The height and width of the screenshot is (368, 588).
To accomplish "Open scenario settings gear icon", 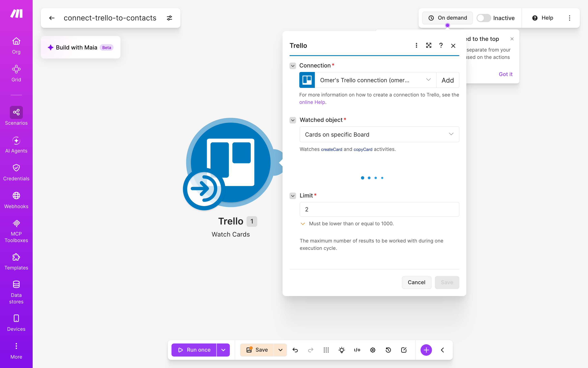I will [x=373, y=350].
